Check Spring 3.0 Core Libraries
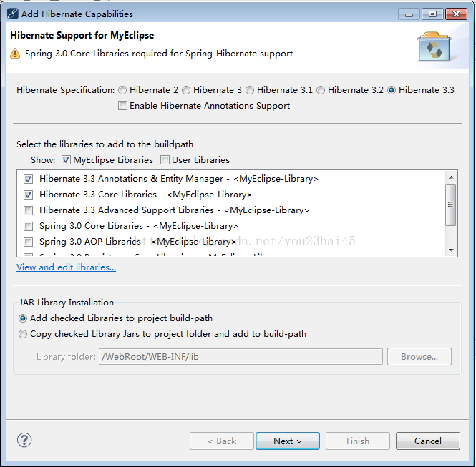476x467 pixels. click(28, 226)
